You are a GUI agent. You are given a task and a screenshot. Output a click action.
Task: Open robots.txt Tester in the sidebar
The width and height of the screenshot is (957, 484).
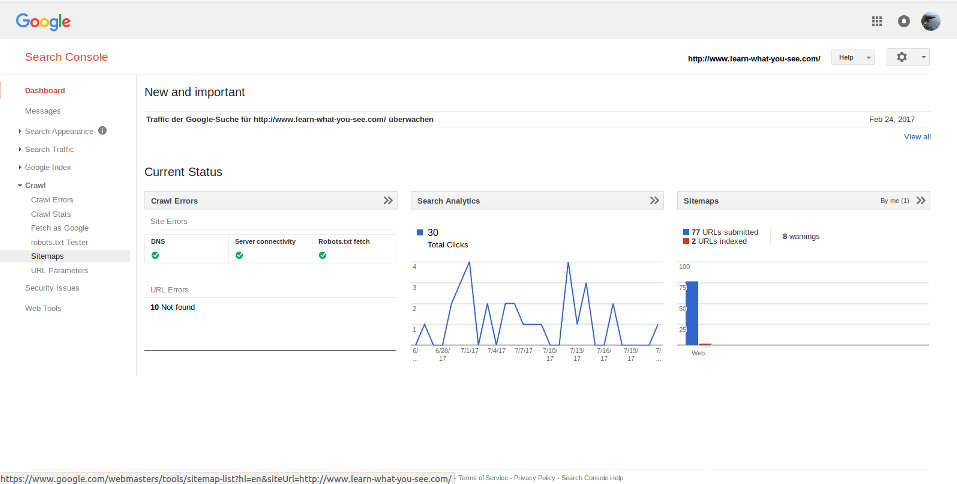coord(59,242)
